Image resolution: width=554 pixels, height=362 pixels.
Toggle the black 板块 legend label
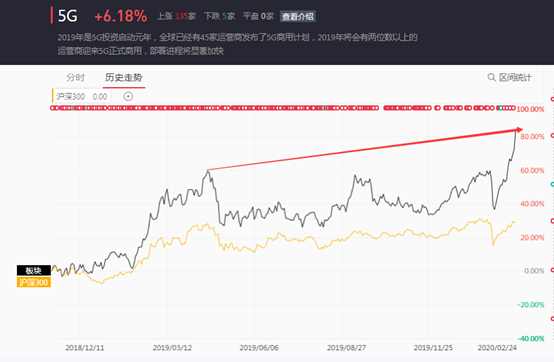click(34, 271)
